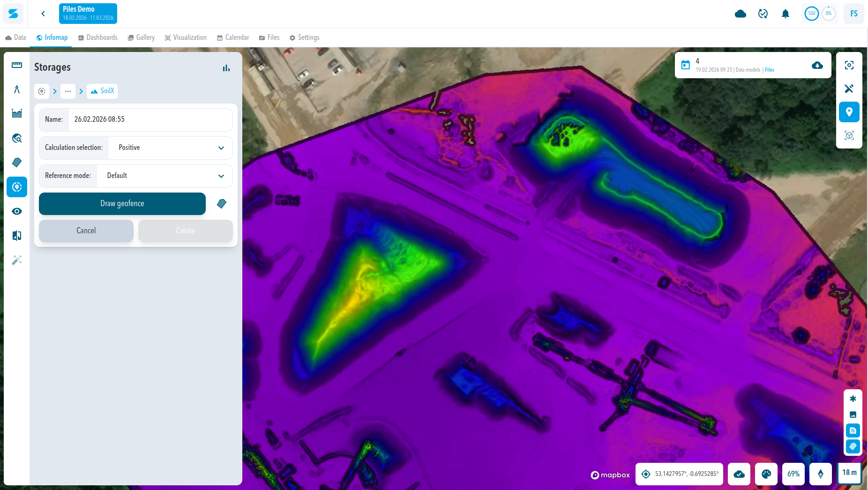This screenshot has width=868, height=490.
Task: Click the 18 m scale indicator
Action: point(849,473)
